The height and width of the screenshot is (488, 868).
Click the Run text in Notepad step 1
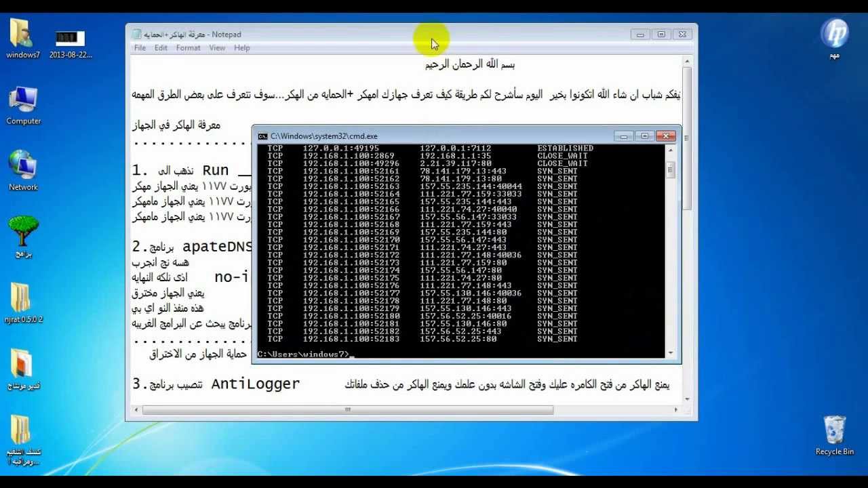pyautogui.click(x=216, y=171)
